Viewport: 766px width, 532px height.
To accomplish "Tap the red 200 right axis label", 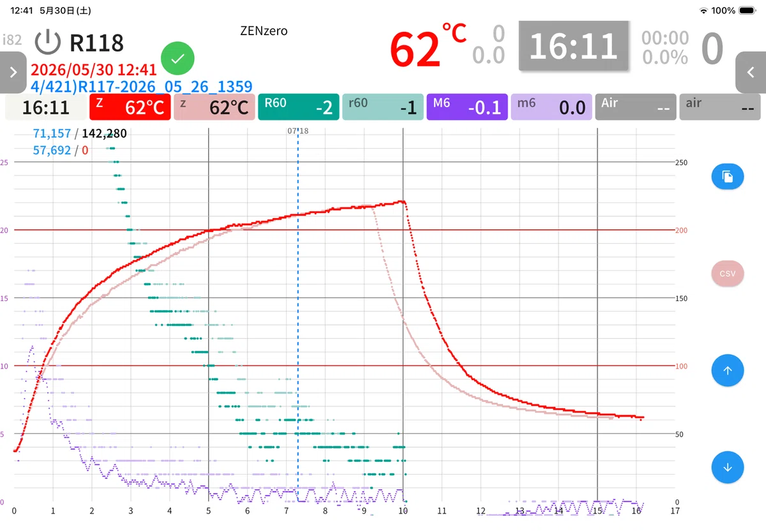I will 682,230.
